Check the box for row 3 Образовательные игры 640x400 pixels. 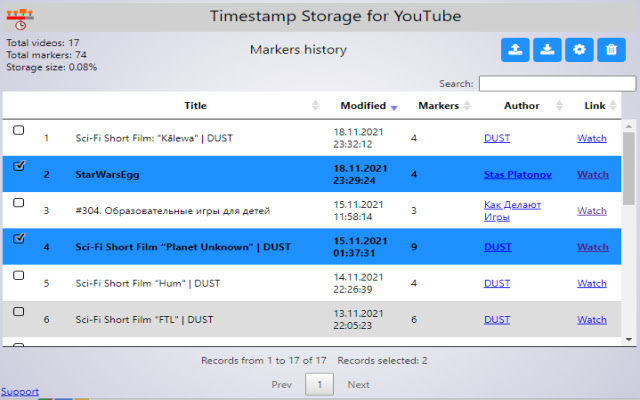pos(18,203)
